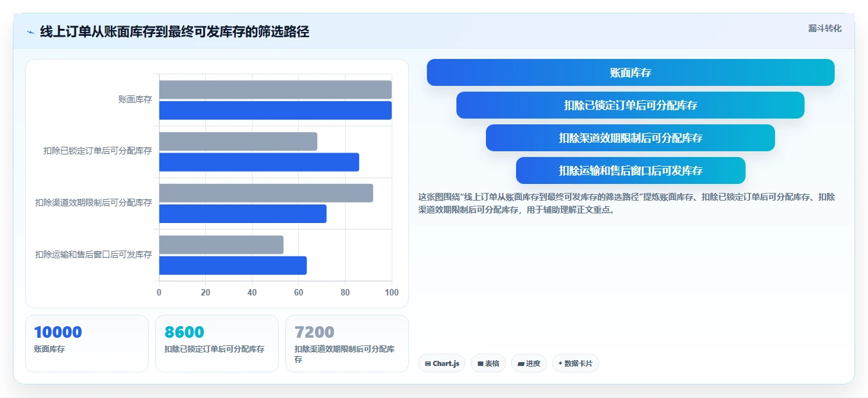Click the gray bar for 扣除渠道效期限制后可分配库存
Screen dimensions: 868x398
tap(266, 193)
